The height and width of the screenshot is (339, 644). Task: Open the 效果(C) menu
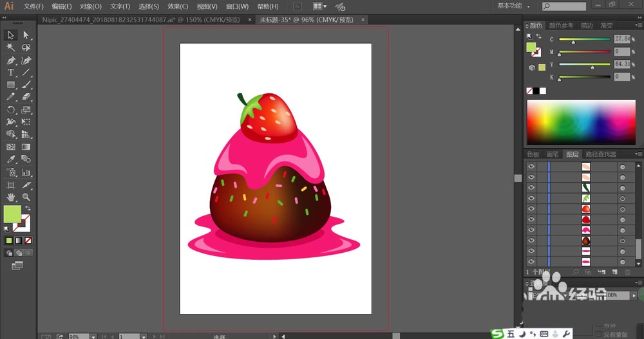click(178, 6)
